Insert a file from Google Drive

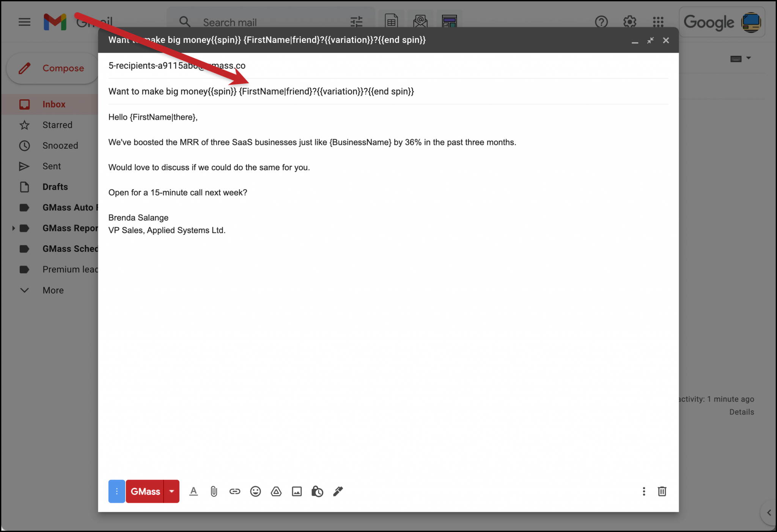[276, 491]
